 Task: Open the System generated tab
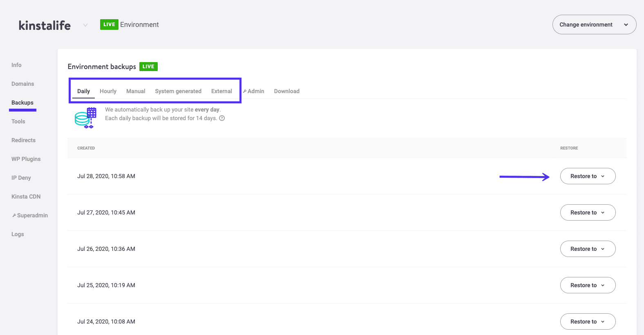tap(178, 91)
